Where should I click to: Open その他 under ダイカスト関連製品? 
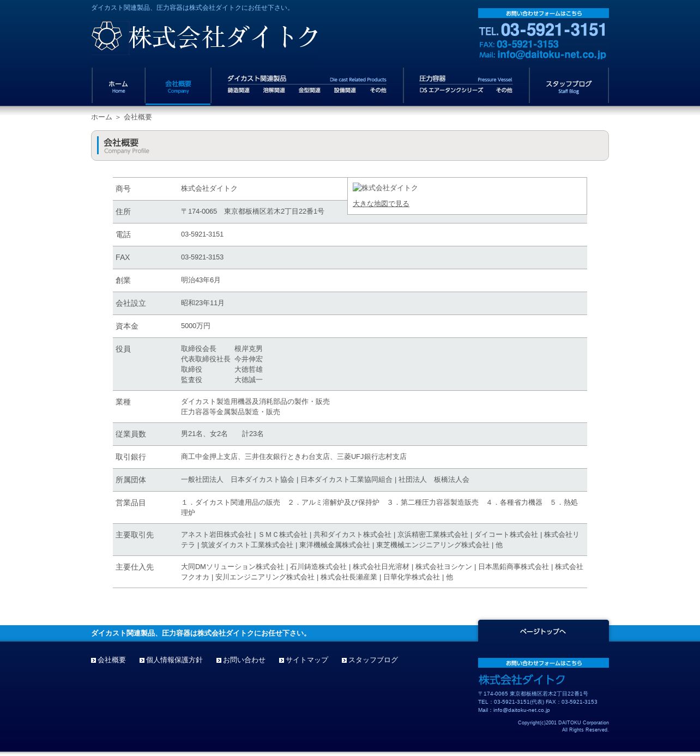pos(378,90)
